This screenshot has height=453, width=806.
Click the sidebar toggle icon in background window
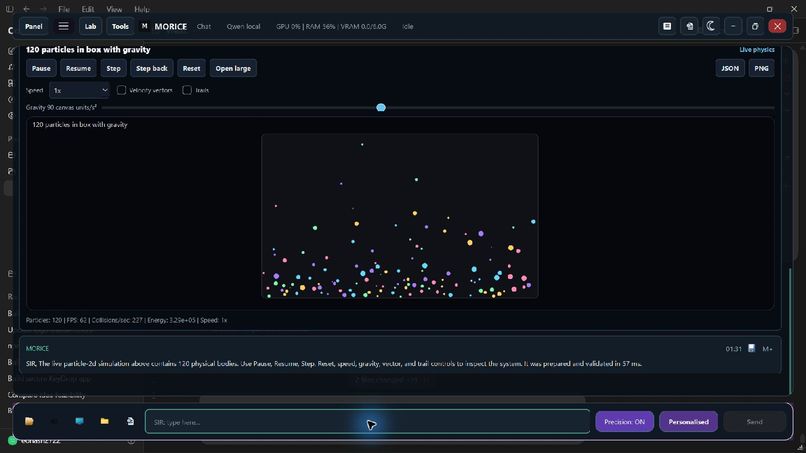point(9,9)
